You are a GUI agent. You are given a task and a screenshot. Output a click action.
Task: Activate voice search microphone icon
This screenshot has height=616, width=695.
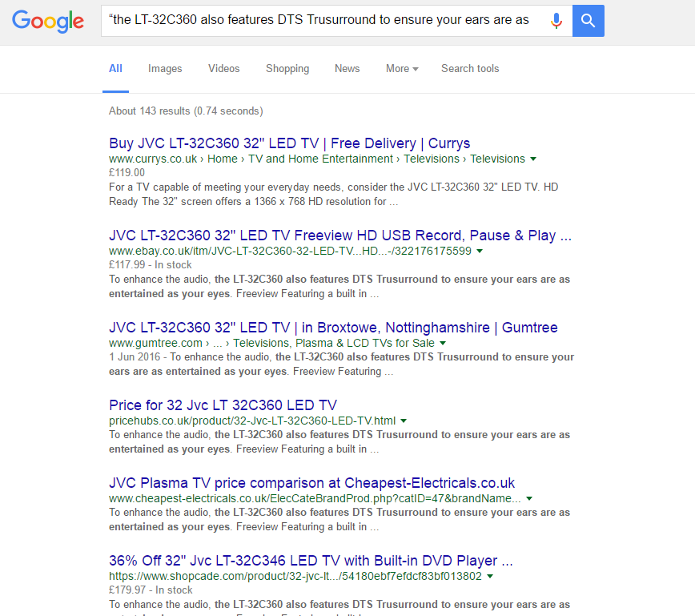pos(556,20)
